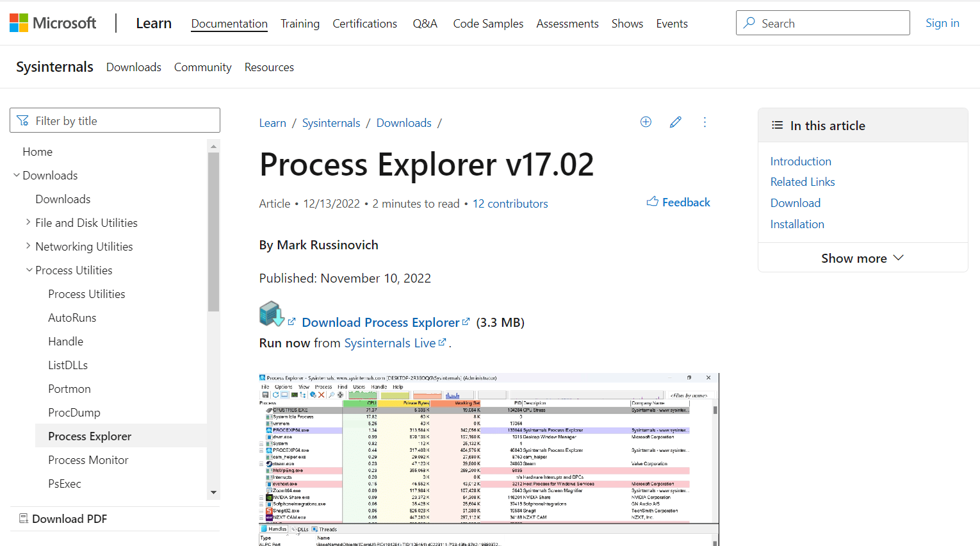Click the Feedback thumbs-up icon
Viewport: 980px width, 546px height.
[x=653, y=202]
